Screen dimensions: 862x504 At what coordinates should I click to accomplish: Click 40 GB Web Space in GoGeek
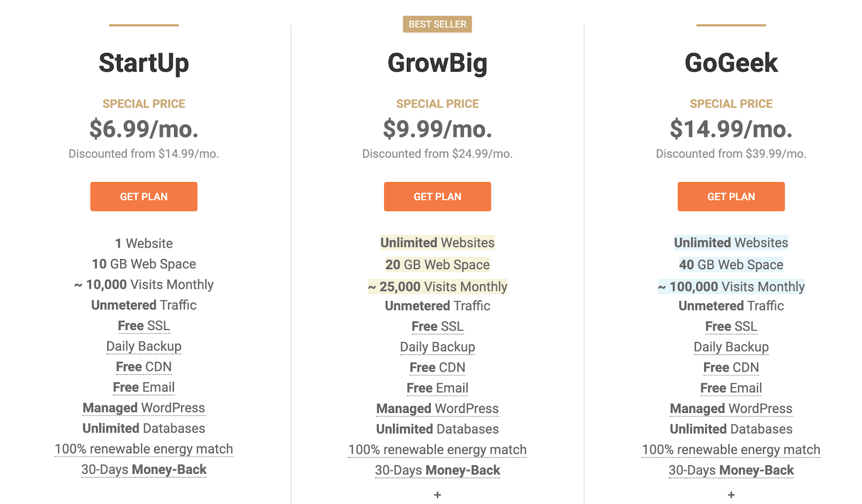click(731, 264)
